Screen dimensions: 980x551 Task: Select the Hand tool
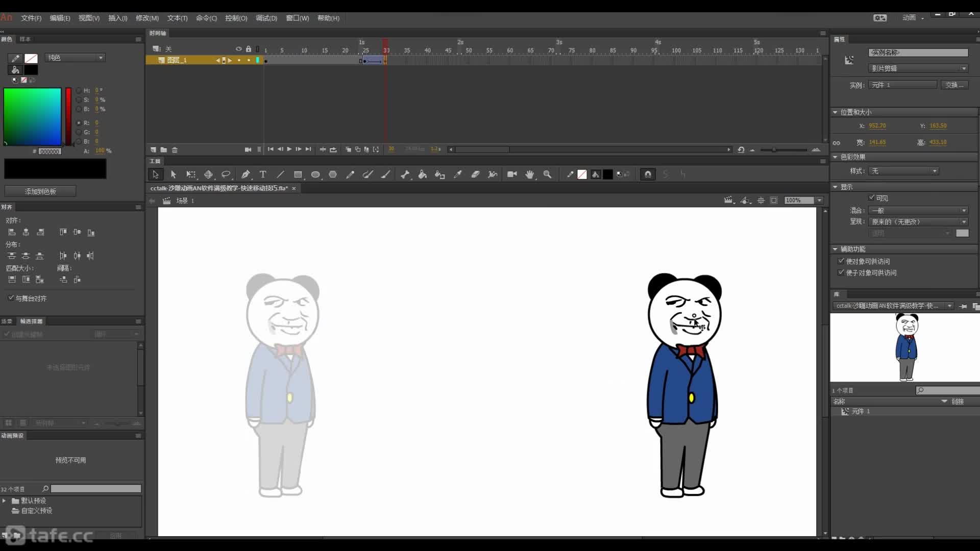coord(530,174)
